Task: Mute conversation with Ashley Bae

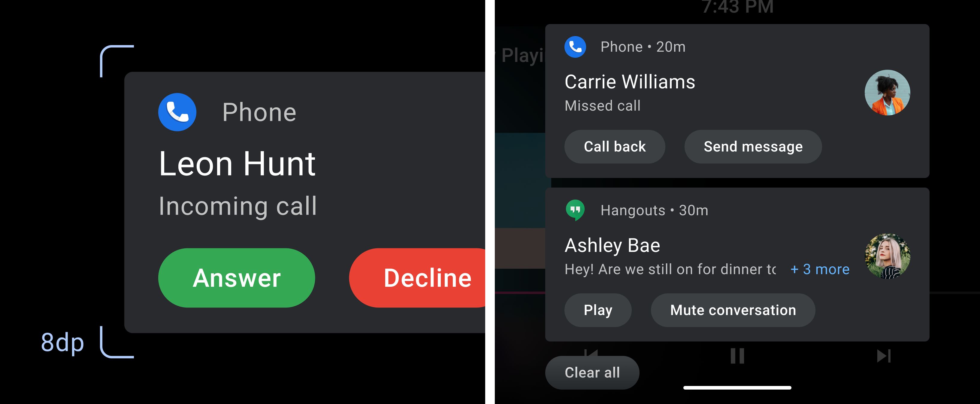Action: (718, 309)
